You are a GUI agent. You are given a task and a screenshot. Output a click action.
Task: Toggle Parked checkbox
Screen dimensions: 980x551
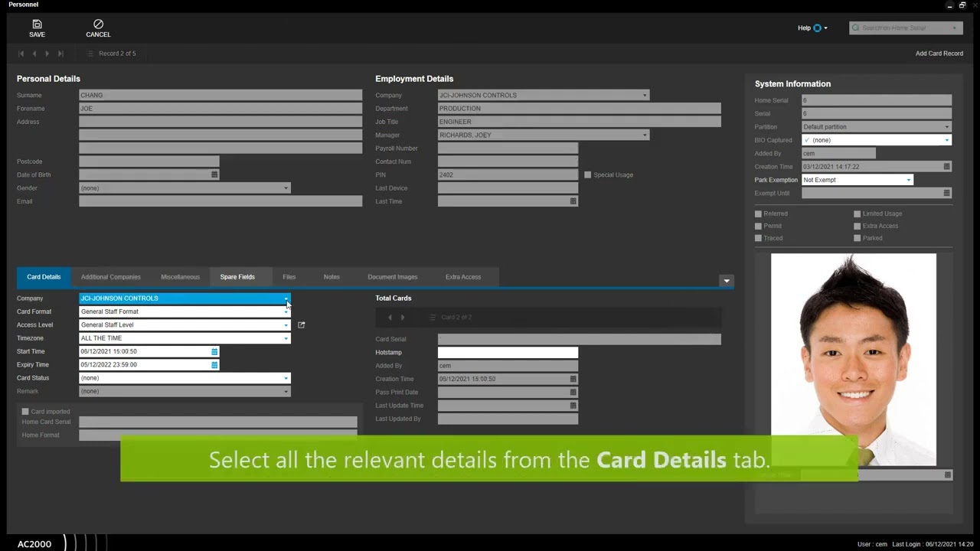coord(857,239)
